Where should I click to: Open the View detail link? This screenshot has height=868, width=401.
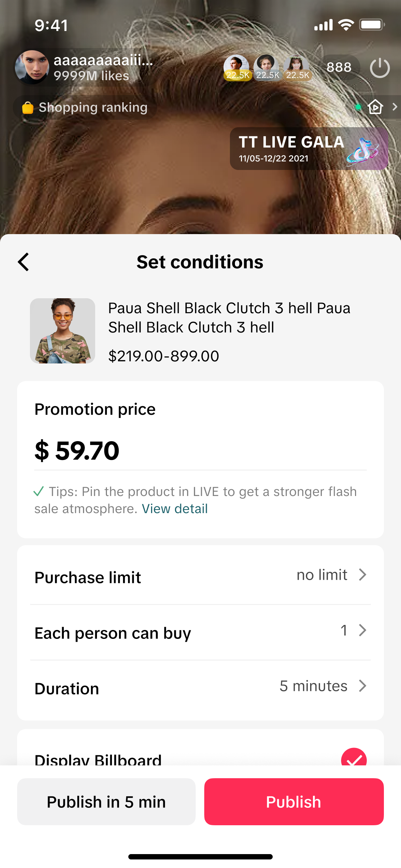(x=175, y=509)
